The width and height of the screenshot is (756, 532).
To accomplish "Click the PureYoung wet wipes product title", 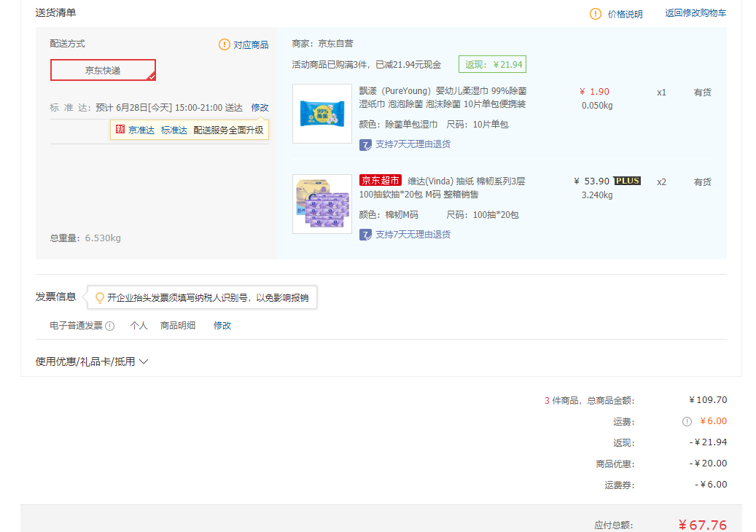I will (443, 98).
